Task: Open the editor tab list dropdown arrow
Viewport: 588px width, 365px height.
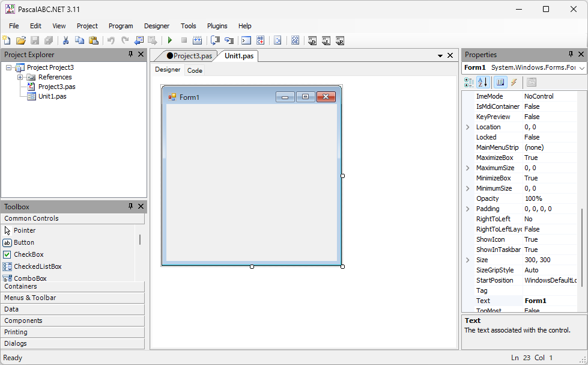Action: point(440,55)
